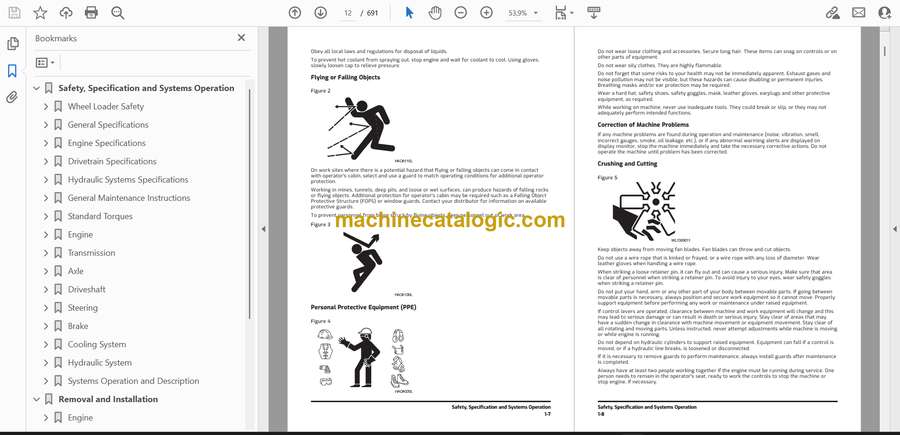Choose the Selection arrow tool

409,13
